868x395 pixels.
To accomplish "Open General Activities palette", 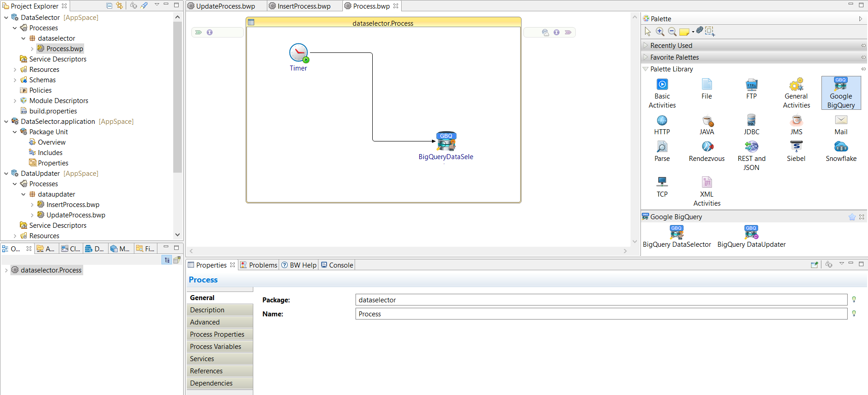I will pyautogui.click(x=797, y=94).
